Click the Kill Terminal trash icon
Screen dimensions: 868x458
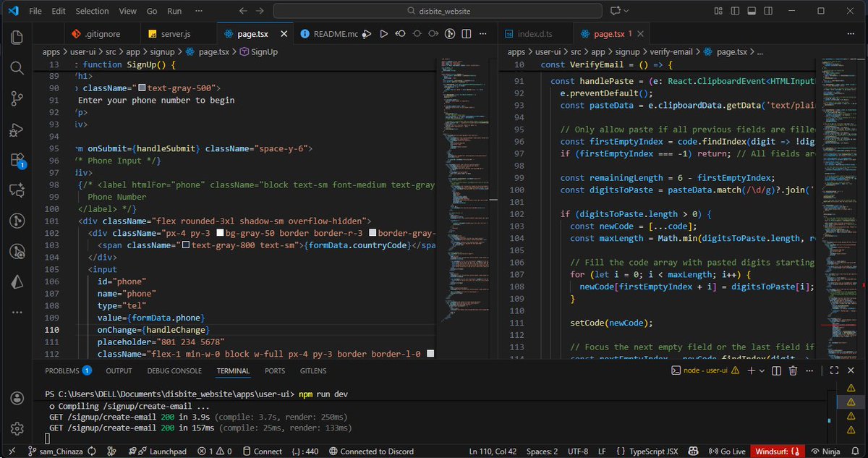click(793, 370)
